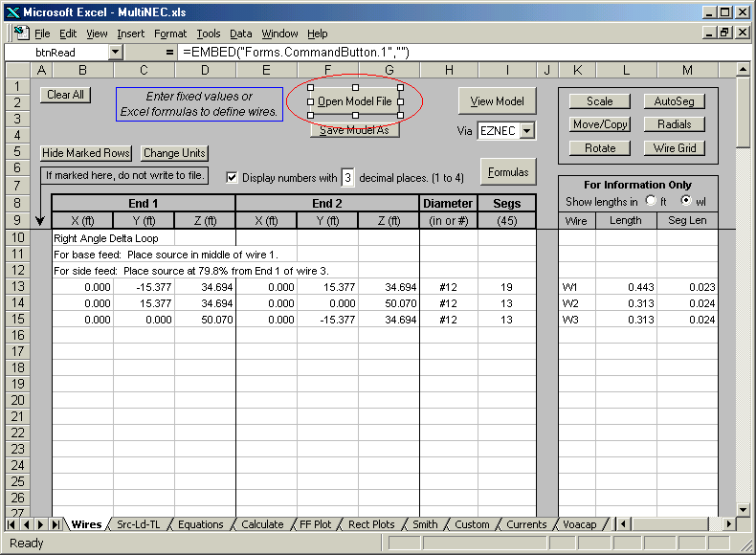Click the decimal places input field
The image size is (756, 555).
click(348, 177)
